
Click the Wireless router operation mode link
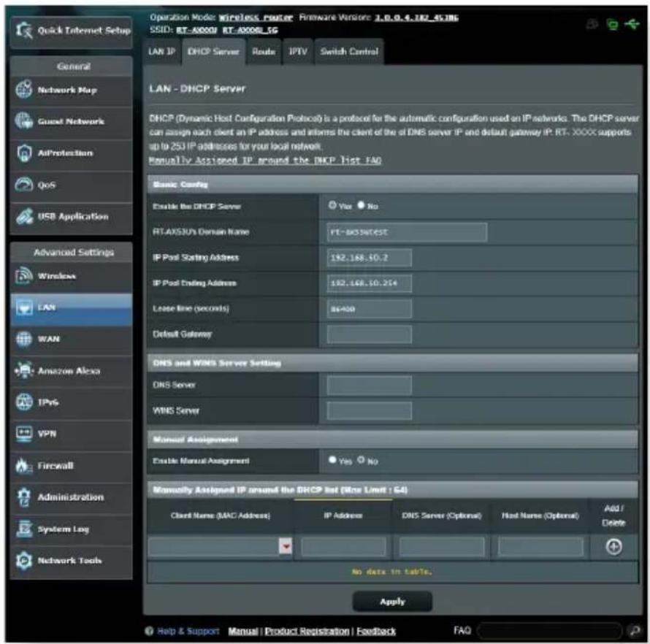(256, 18)
